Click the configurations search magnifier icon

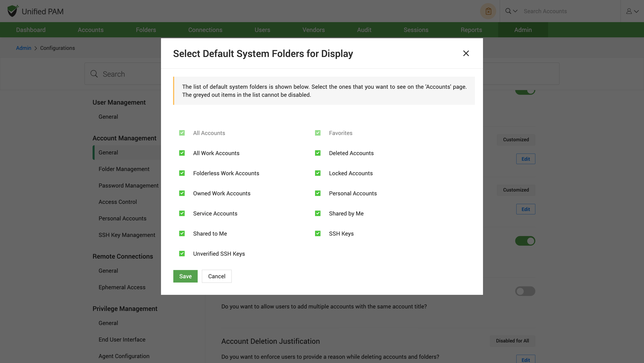[94, 74]
